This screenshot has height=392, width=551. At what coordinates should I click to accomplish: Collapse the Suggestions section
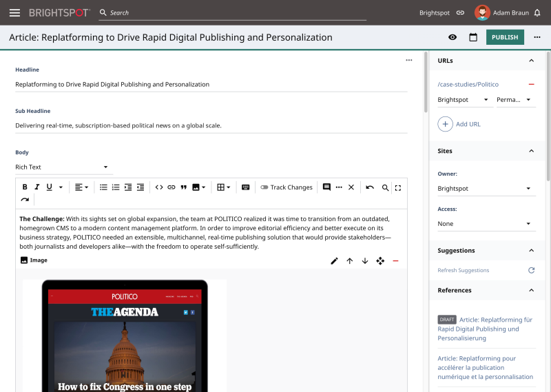(531, 250)
